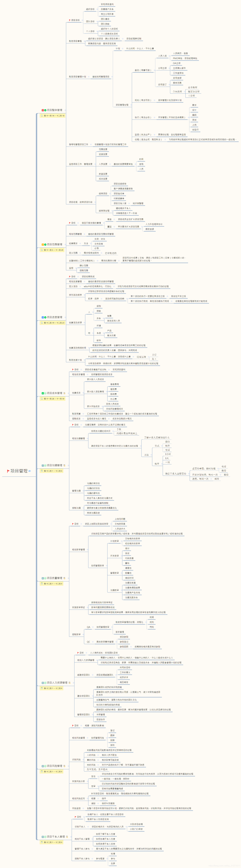241x868 pixels.
Task: Select the 估算活动持续时间 node
Action: (x=77, y=348)
